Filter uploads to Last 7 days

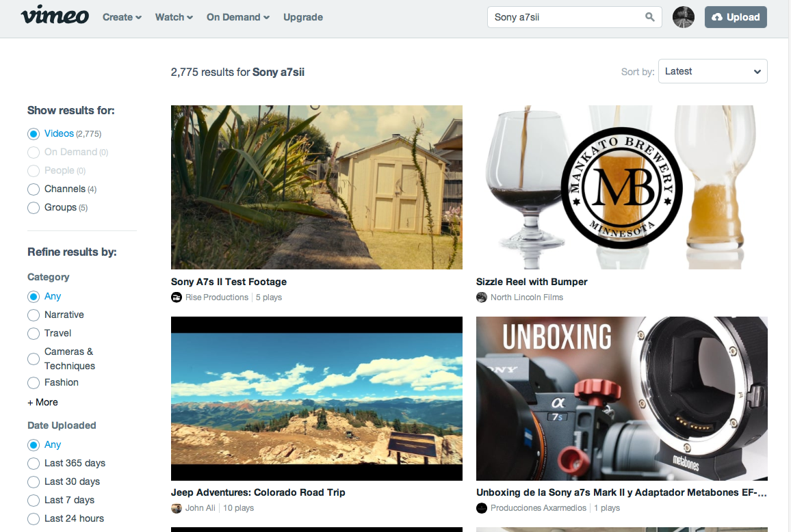coord(61,501)
